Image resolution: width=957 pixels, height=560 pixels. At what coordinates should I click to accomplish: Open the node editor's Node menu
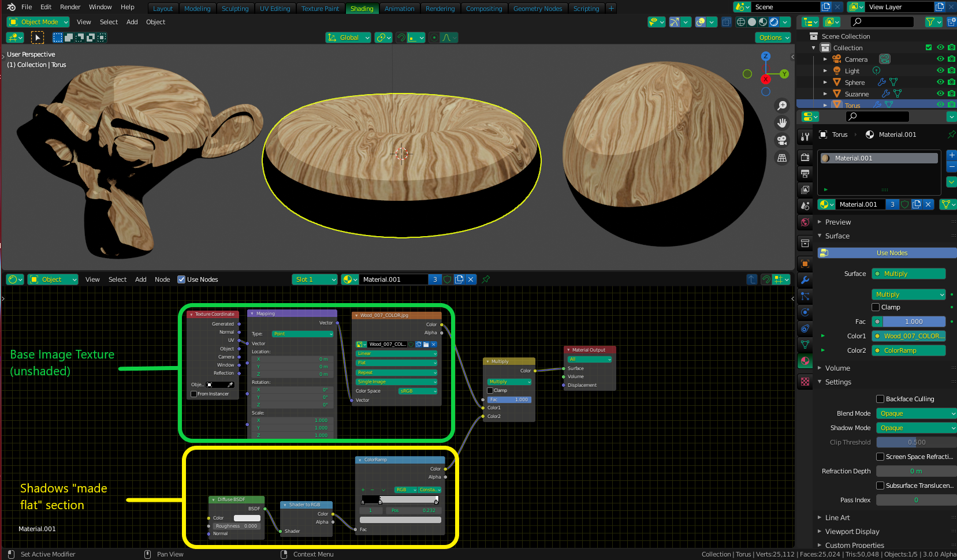(x=162, y=279)
